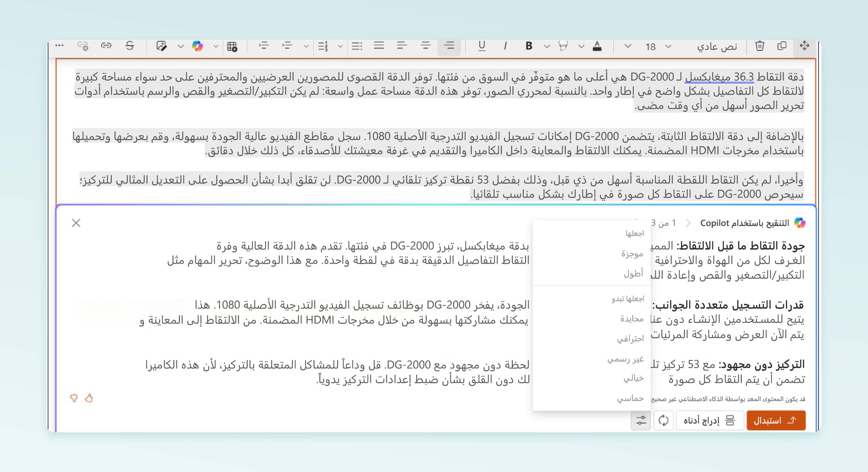Toggle italic formatting
This screenshot has height=472, width=868.
click(505, 46)
